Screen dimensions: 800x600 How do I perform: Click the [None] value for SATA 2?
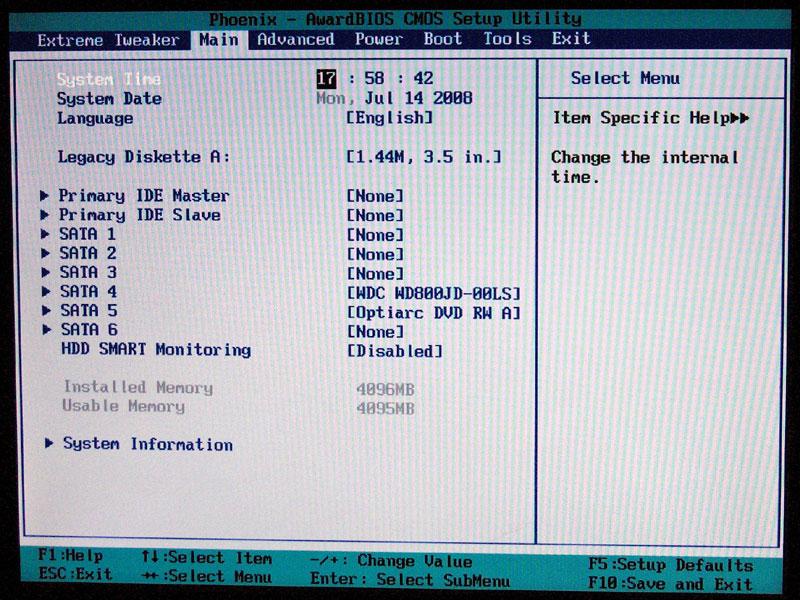[375, 255]
